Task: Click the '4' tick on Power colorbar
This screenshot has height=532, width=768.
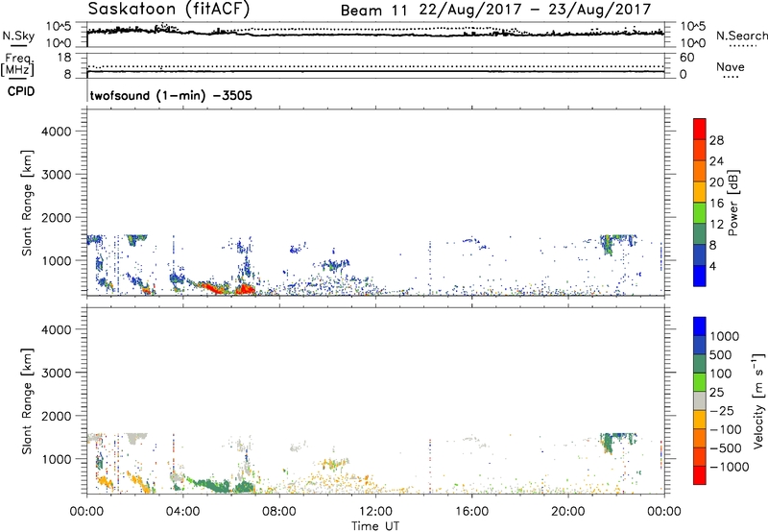Action: point(712,267)
